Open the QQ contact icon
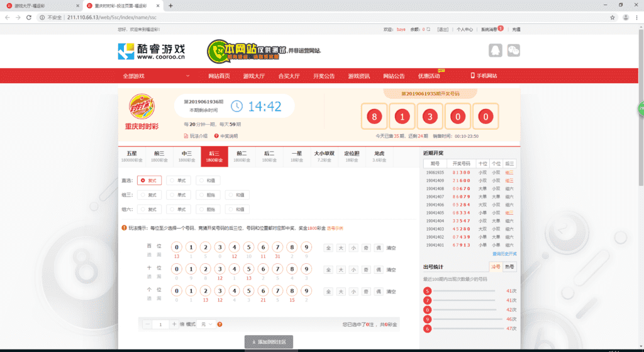The image size is (644, 352). (x=496, y=50)
